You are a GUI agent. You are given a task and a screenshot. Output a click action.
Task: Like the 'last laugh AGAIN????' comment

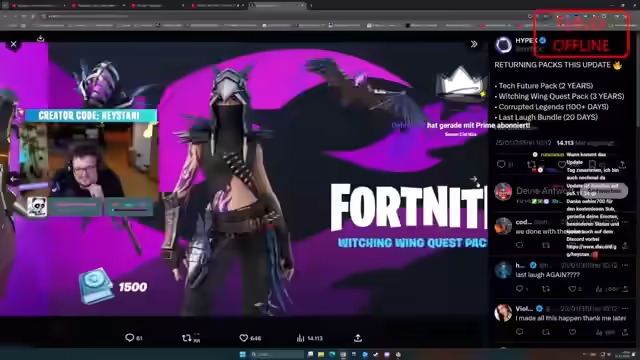pyautogui.click(x=572, y=289)
